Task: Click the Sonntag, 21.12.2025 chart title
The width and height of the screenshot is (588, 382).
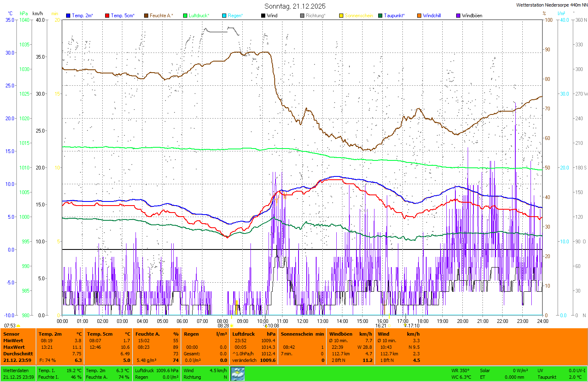Action: 295,6
